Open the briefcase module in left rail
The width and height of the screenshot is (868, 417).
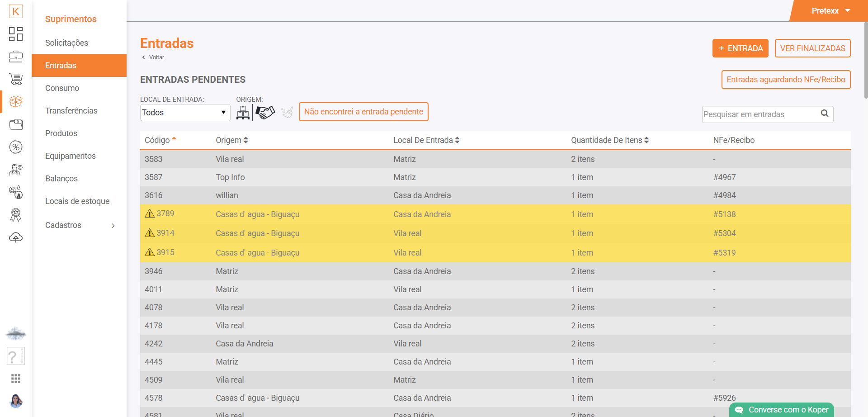coord(16,57)
